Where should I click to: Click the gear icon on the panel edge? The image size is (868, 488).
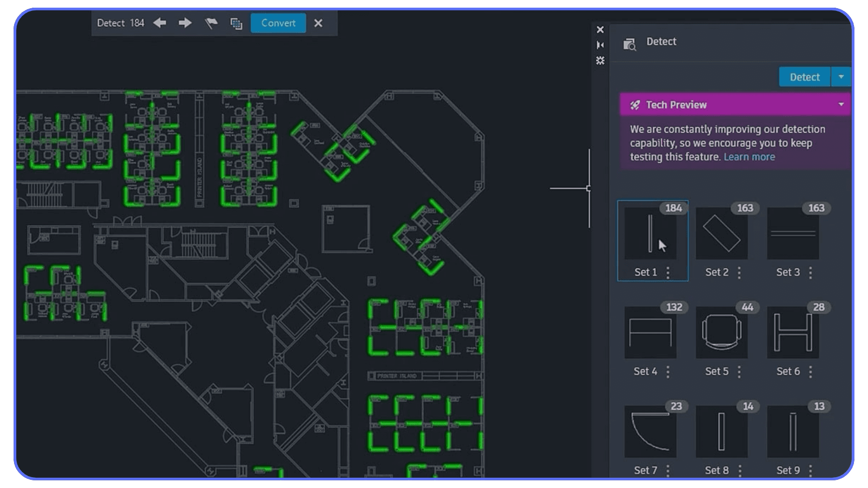(x=600, y=60)
